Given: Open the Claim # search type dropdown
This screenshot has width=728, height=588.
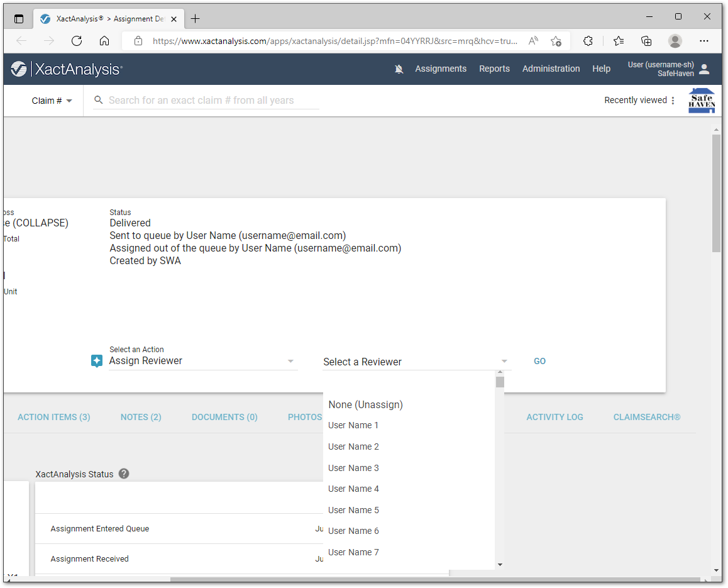Looking at the screenshot, I should coord(52,101).
